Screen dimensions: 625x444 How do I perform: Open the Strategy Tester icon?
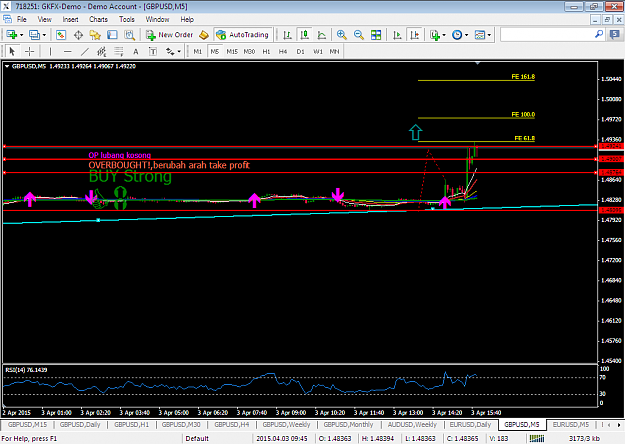coord(130,35)
